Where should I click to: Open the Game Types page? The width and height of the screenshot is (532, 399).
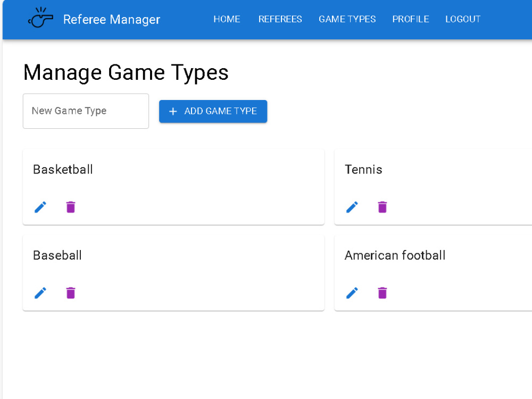pyautogui.click(x=347, y=19)
